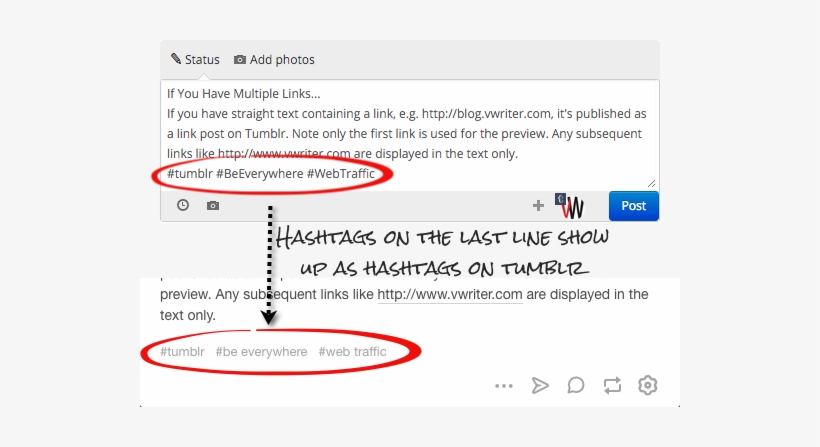The width and height of the screenshot is (820, 447).
Task: Open the three-dots more options menu
Action: pyautogui.click(x=504, y=386)
